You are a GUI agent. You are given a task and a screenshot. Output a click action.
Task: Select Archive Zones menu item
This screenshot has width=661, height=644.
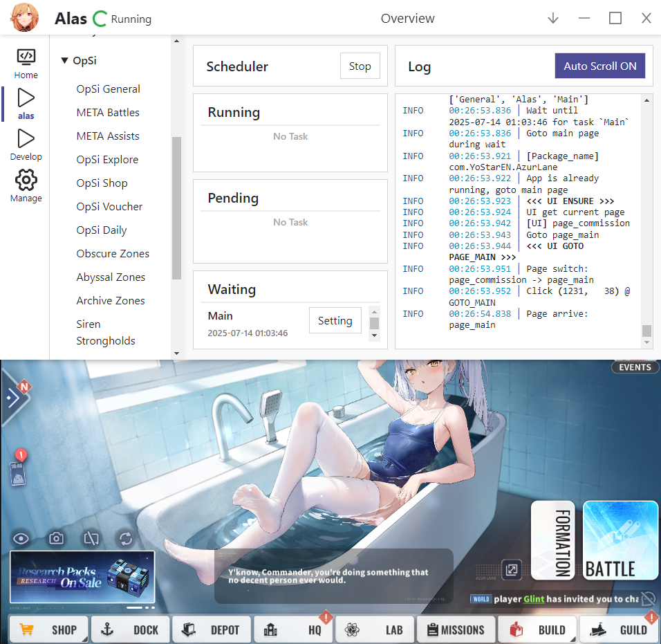click(111, 301)
